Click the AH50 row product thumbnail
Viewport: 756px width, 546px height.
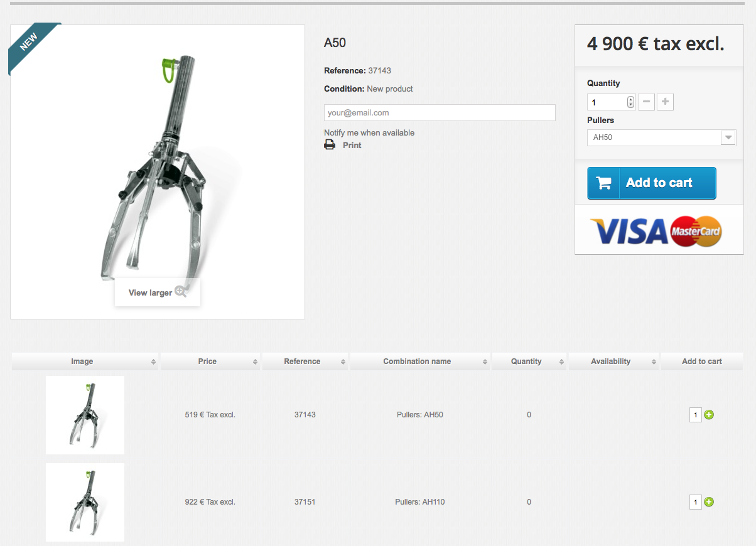point(85,415)
